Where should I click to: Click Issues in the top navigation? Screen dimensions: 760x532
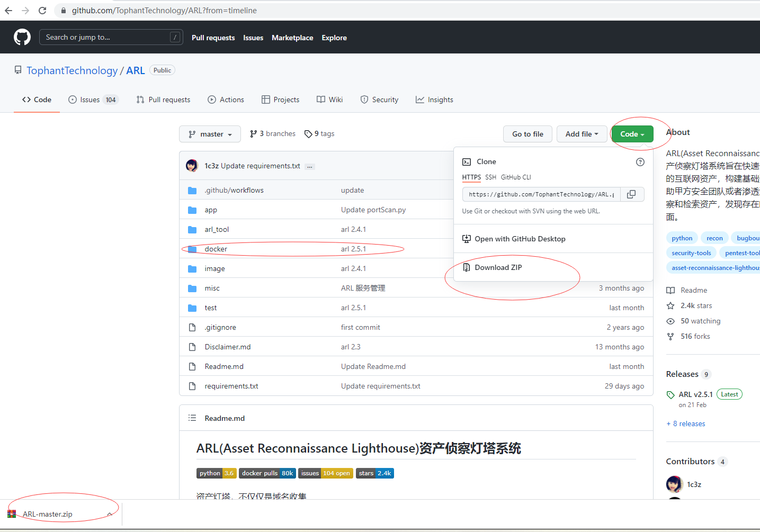coord(253,38)
